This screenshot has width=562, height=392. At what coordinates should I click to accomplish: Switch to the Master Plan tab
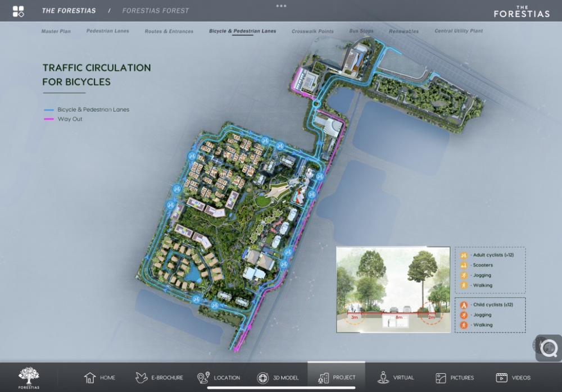pyautogui.click(x=56, y=31)
